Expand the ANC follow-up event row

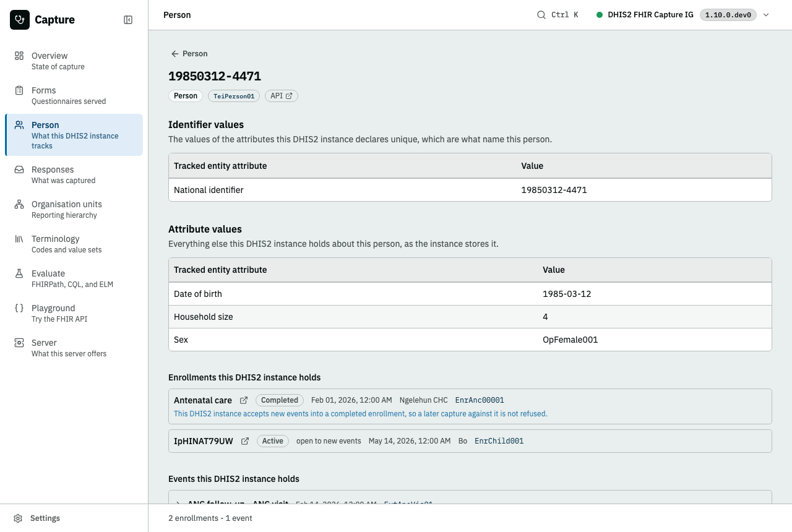click(x=178, y=504)
